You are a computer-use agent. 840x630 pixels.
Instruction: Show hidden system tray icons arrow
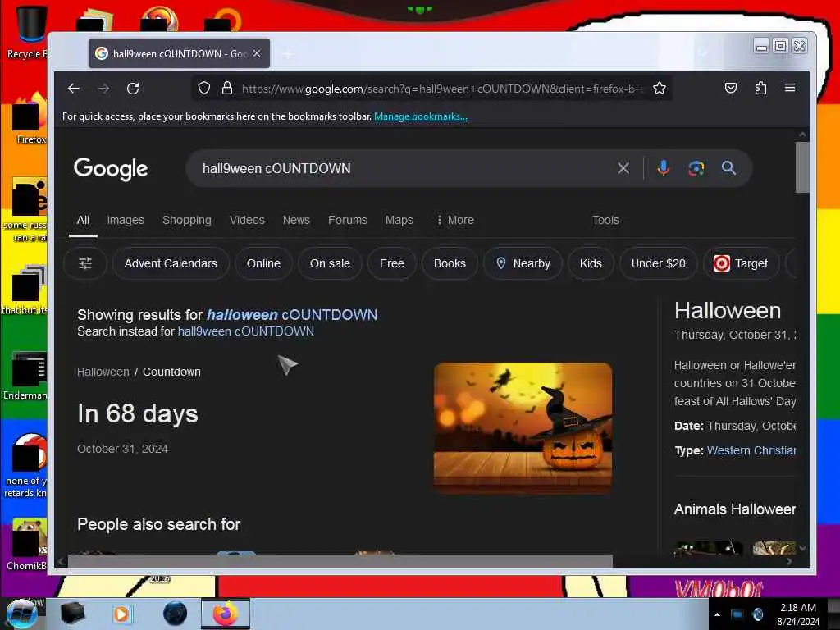coord(717,614)
